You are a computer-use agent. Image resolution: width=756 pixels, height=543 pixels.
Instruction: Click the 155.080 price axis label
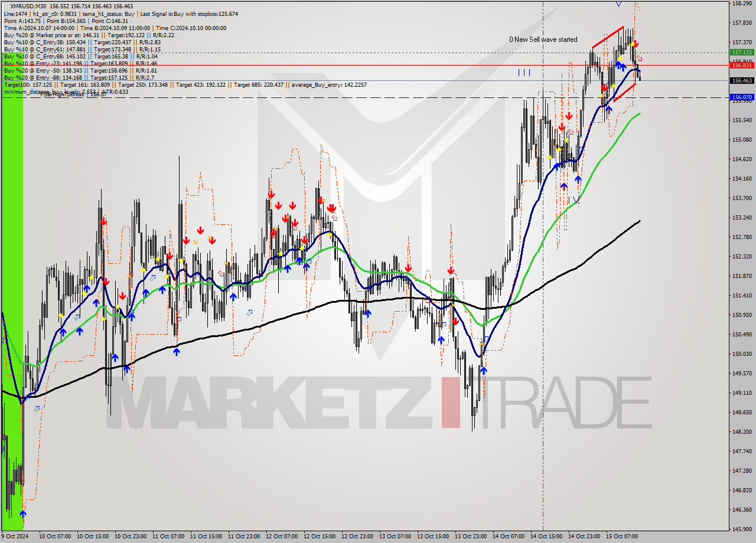[x=741, y=139]
